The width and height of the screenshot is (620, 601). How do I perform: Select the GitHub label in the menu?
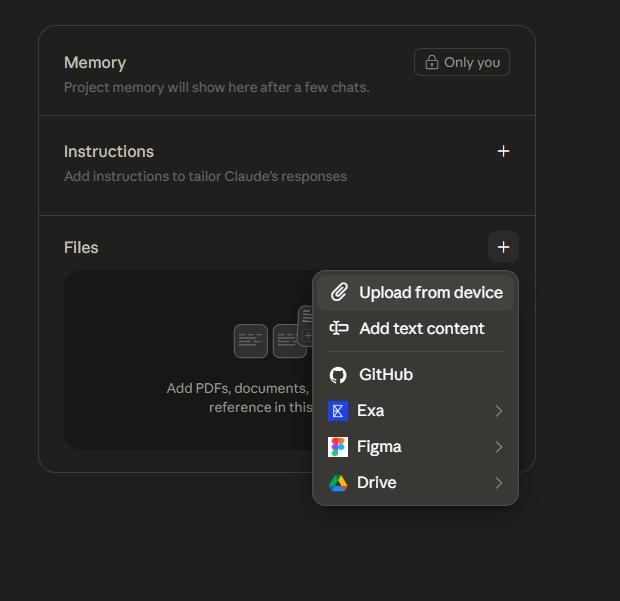pos(386,374)
